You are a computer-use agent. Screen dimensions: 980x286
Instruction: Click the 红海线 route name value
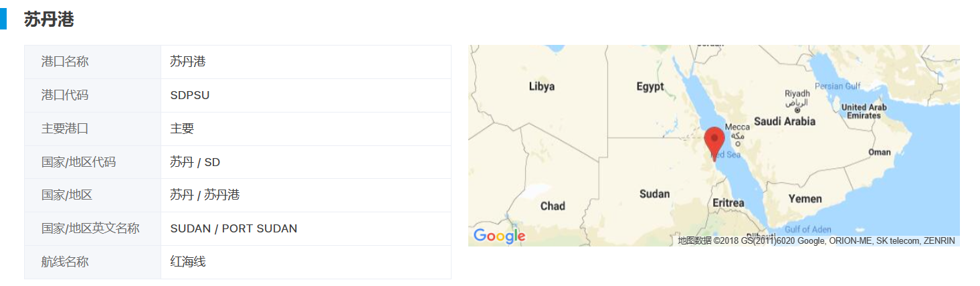[x=187, y=262]
